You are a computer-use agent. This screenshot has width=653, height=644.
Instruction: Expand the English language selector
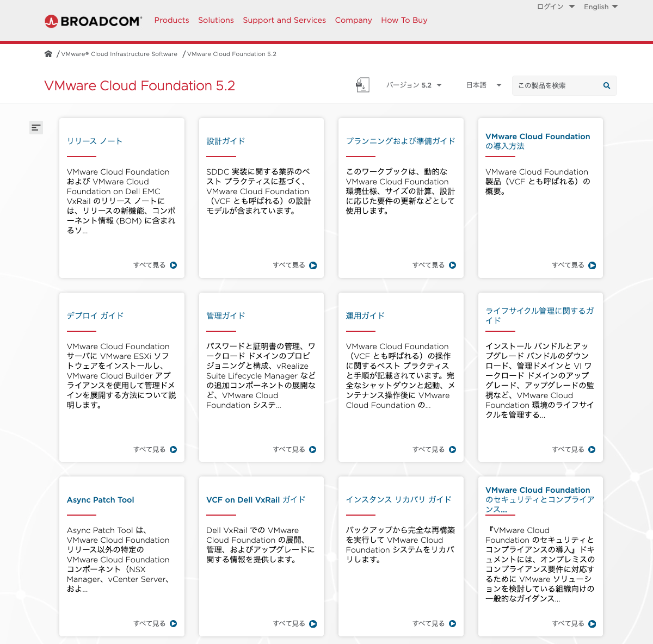tap(601, 7)
